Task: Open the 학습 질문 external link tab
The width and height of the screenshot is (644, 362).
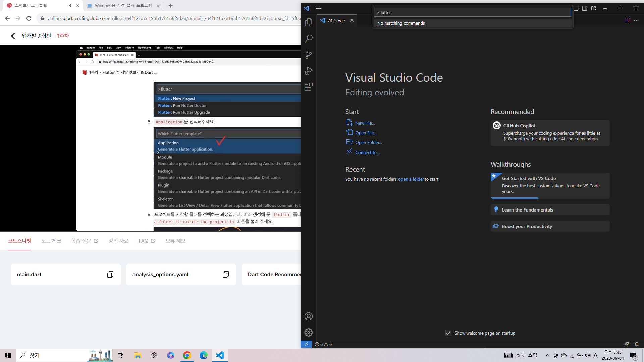Action: (x=85, y=241)
